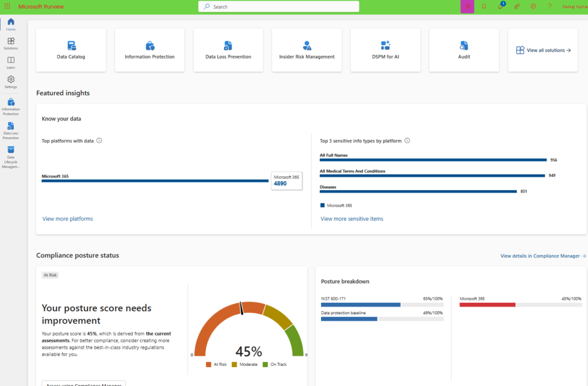Open Learn in the left sidebar
This screenshot has width=588, height=386.
point(11,63)
